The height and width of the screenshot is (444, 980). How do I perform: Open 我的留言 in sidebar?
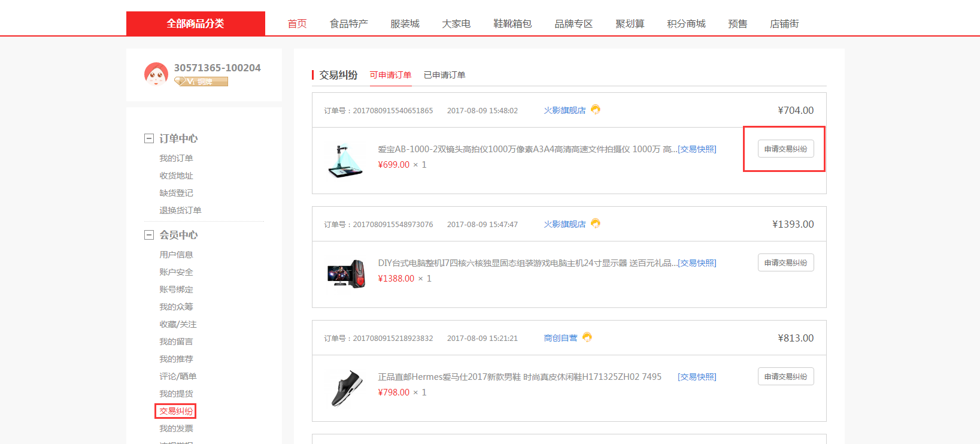point(176,342)
